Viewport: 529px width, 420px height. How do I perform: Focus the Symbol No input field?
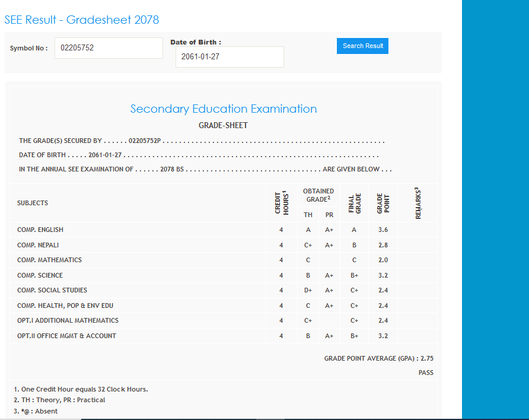109,48
